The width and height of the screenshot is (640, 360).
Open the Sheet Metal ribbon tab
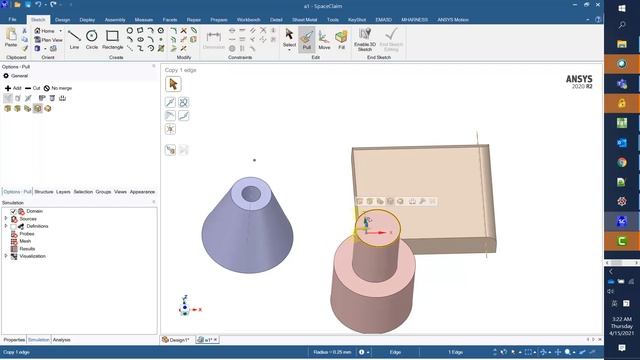[304, 20]
